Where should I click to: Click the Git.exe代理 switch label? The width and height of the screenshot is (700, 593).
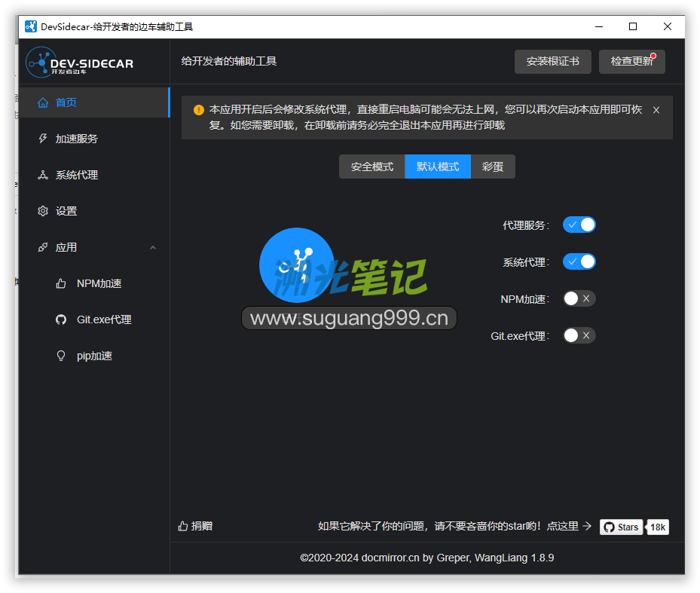(x=520, y=336)
